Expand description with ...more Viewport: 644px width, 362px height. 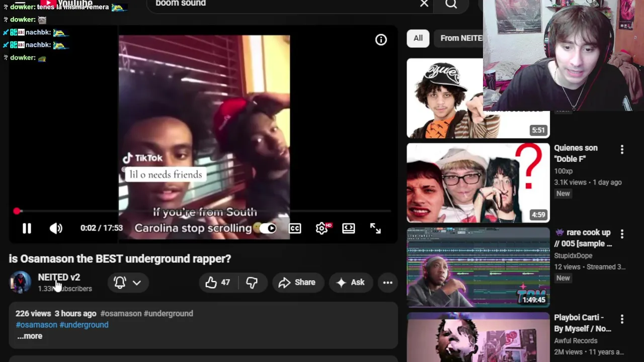(30, 336)
